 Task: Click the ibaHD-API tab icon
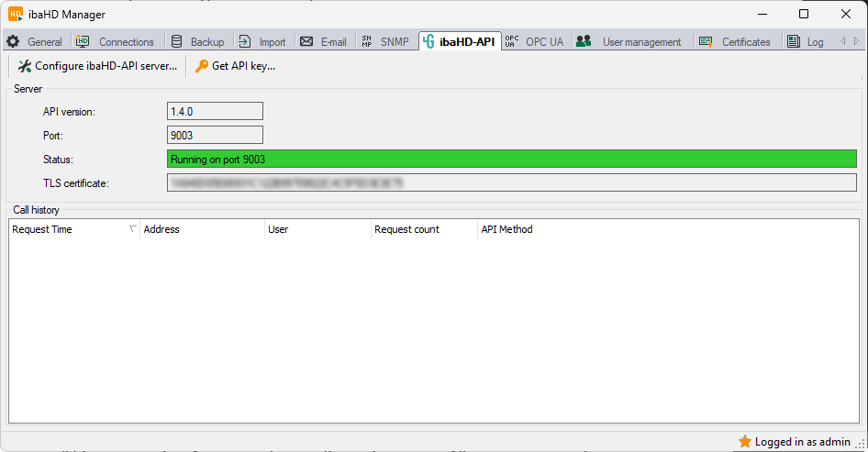pos(428,41)
